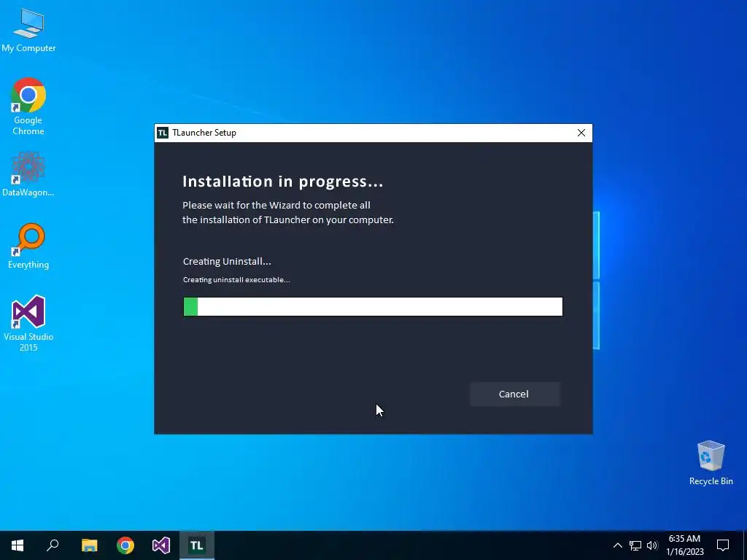Close the TLauncher Setup window
Screen dimensions: 747x560
coord(581,133)
